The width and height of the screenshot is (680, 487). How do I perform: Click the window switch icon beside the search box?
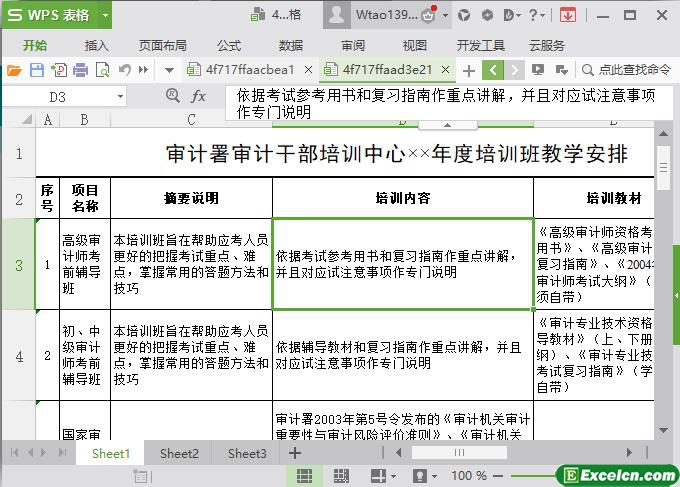coord(562,70)
